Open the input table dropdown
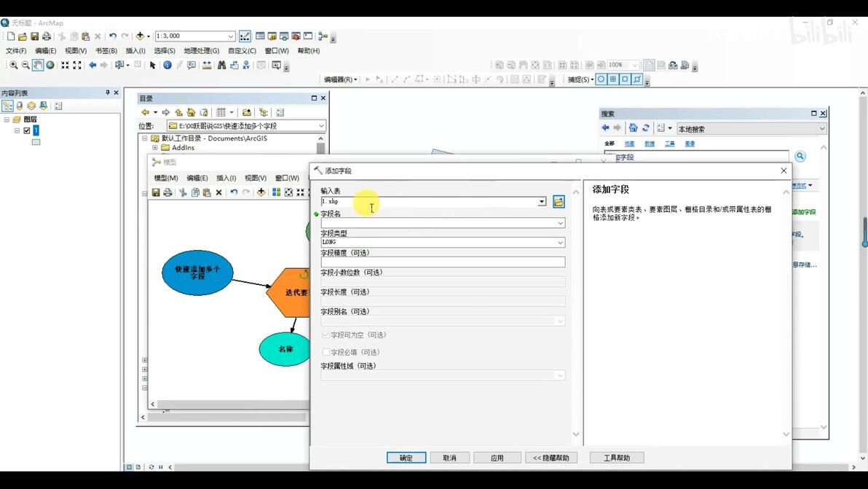 click(542, 202)
